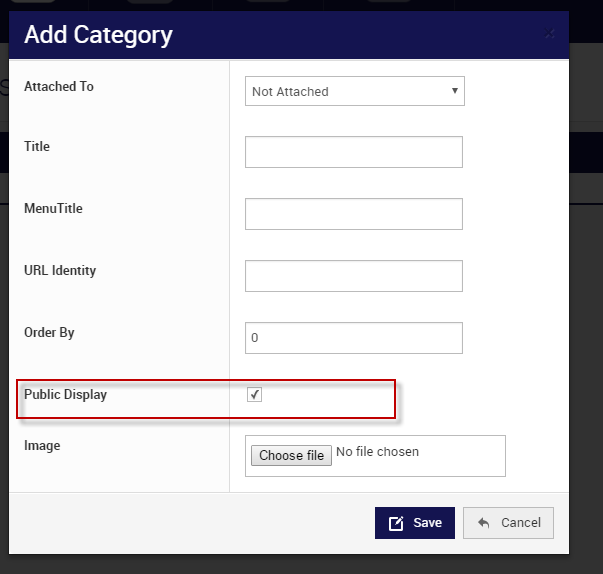Click the No file chosen text
Screen dimensions: 603x574
(x=377, y=452)
